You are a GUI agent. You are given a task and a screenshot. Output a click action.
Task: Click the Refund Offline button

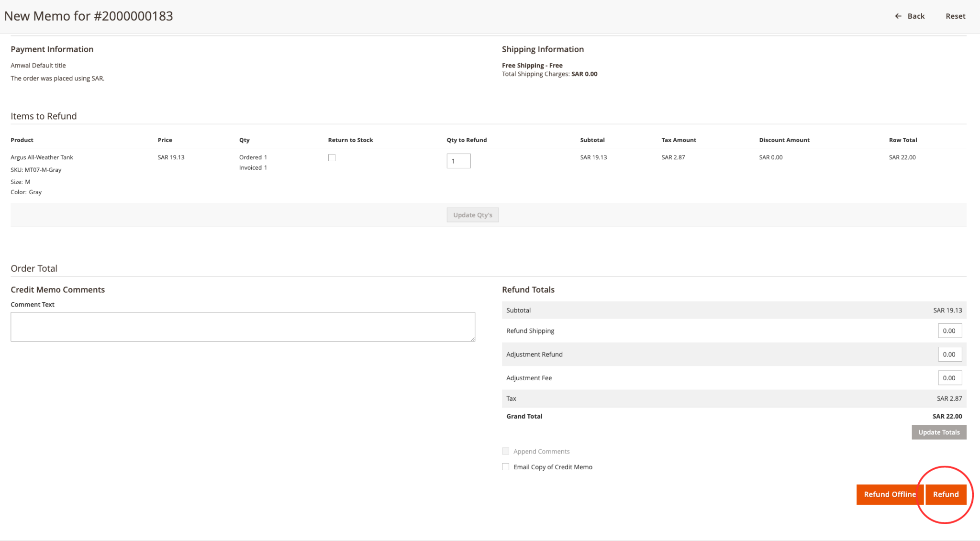coord(889,495)
